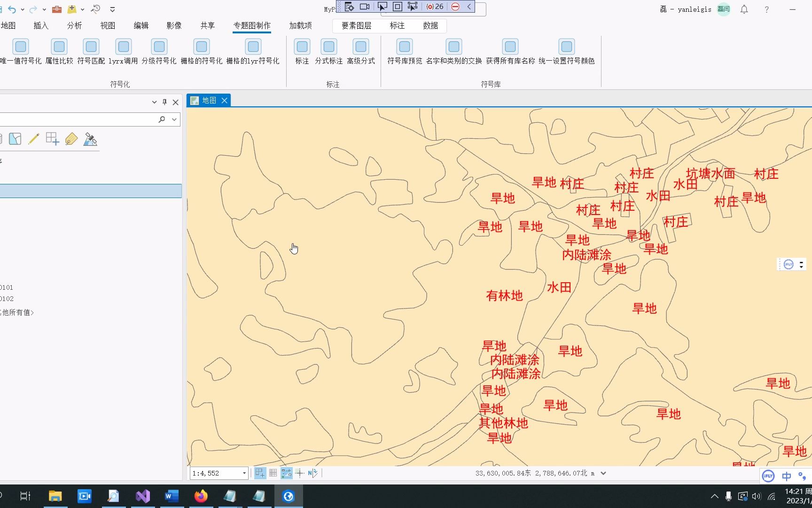812x508 pixels.
Task: Click the 统一设置符号颜色 icon
Action: click(x=566, y=46)
